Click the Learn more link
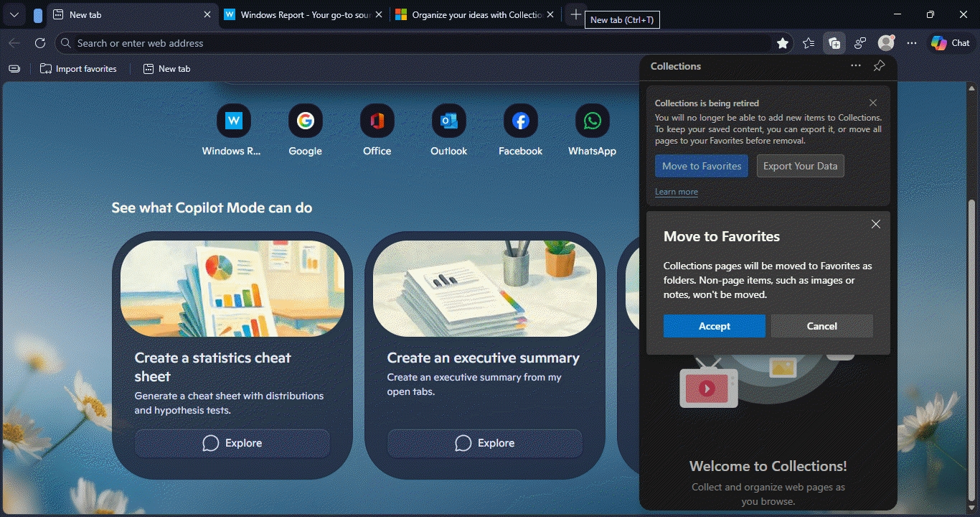The height and width of the screenshot is (517, 980). (676, 192)
